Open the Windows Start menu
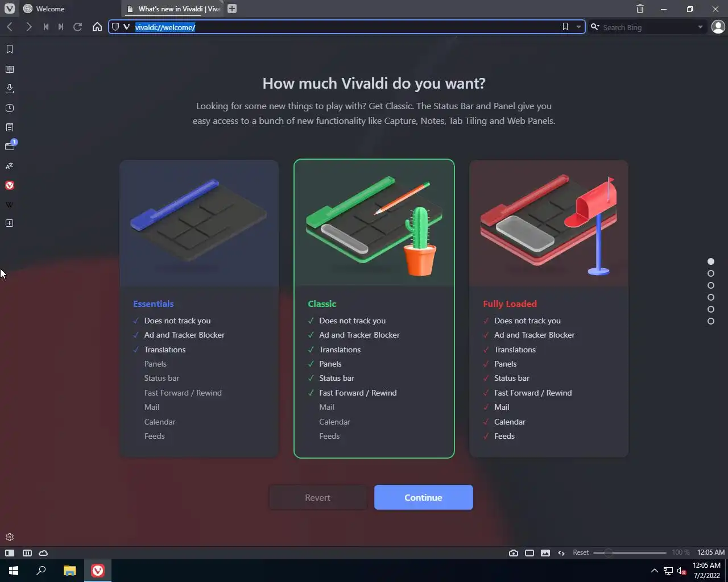The image size is (728, 582). tap(14, 571)
